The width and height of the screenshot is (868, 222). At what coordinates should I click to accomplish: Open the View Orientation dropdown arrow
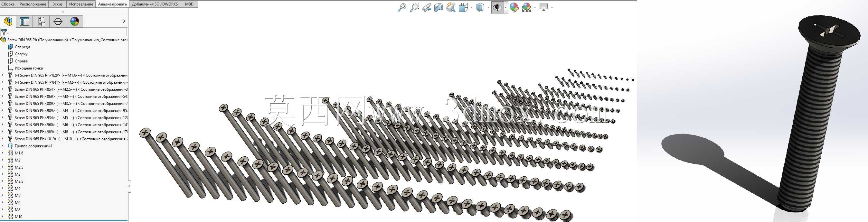tap(471, 7)
